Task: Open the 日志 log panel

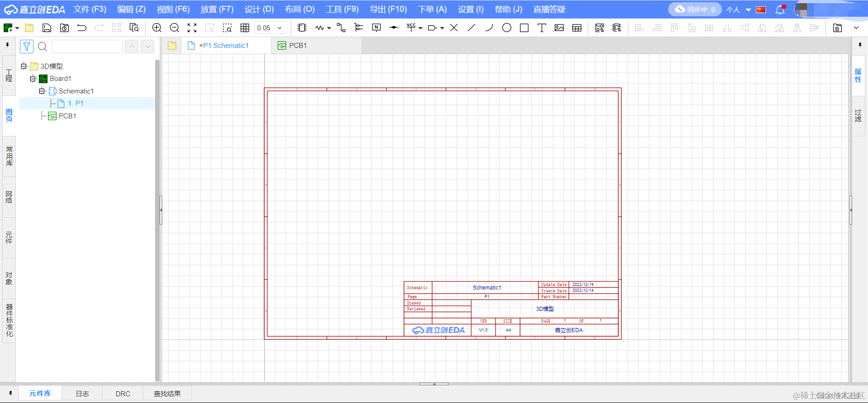Action: coord(82,394)
